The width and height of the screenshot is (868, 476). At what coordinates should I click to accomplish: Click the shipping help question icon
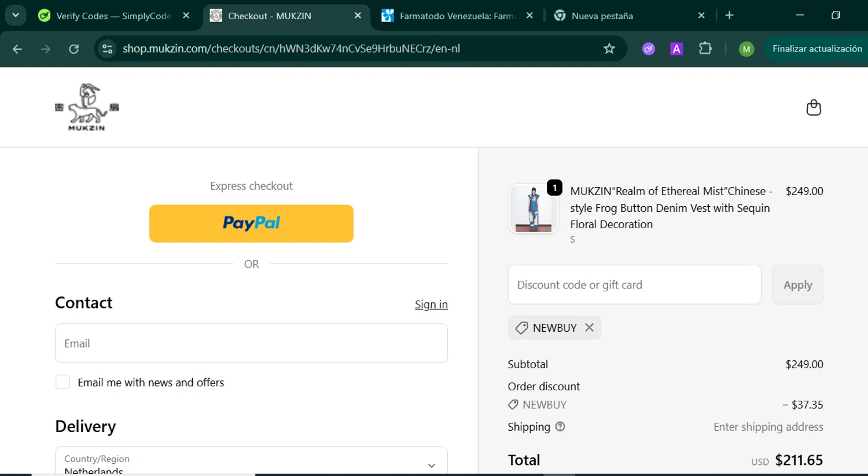(x=560, y=427)
